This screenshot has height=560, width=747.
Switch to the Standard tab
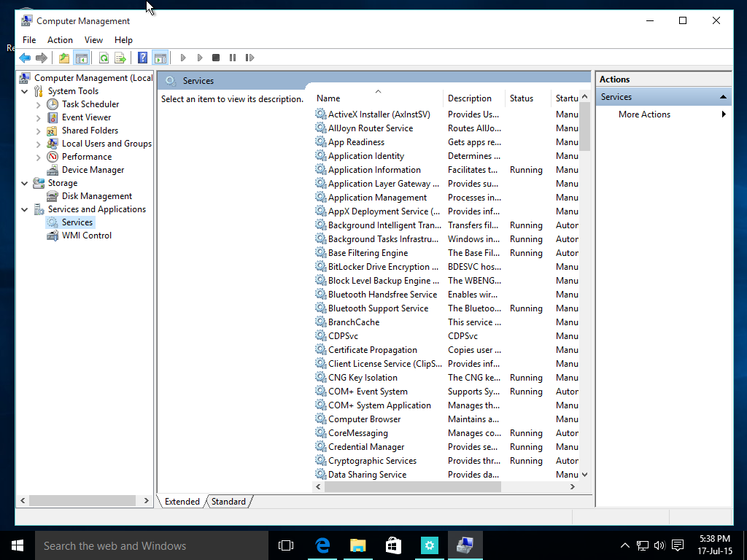tap(228, 502)
